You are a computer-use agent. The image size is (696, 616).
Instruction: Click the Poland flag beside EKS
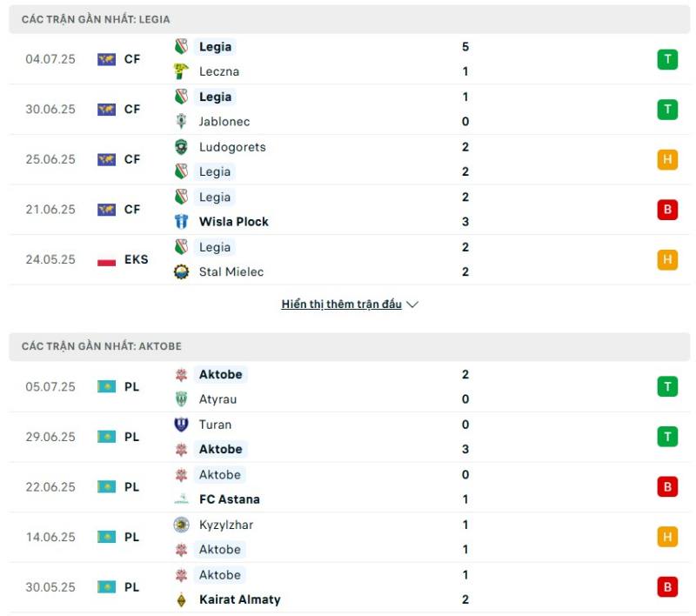pos(106,260)
